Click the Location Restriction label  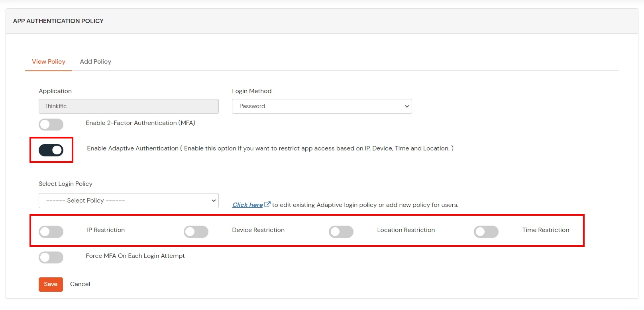406,230
